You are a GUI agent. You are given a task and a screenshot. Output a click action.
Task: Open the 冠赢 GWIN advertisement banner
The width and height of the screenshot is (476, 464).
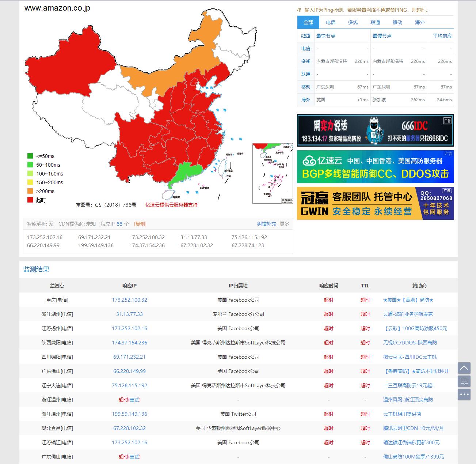pos(375,203)
